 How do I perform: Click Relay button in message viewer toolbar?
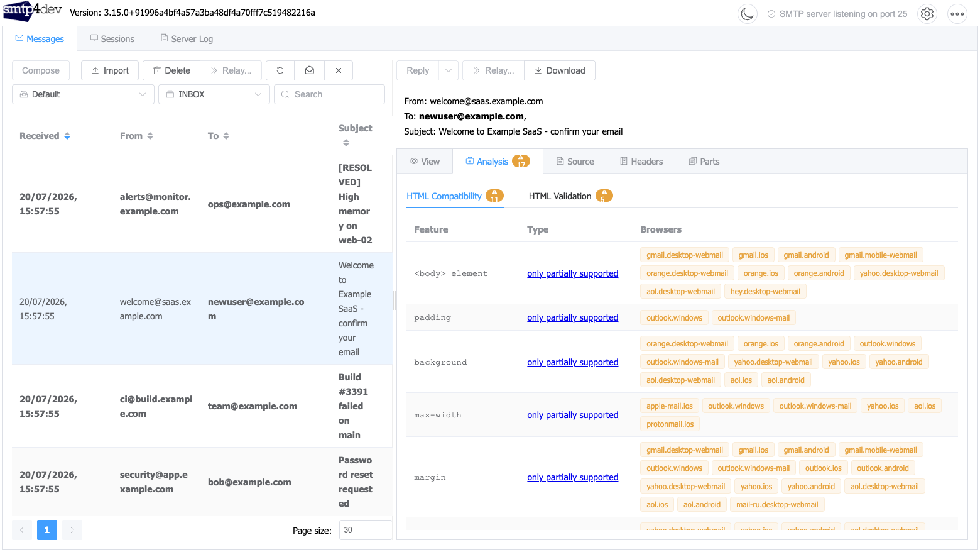[493, 70]
